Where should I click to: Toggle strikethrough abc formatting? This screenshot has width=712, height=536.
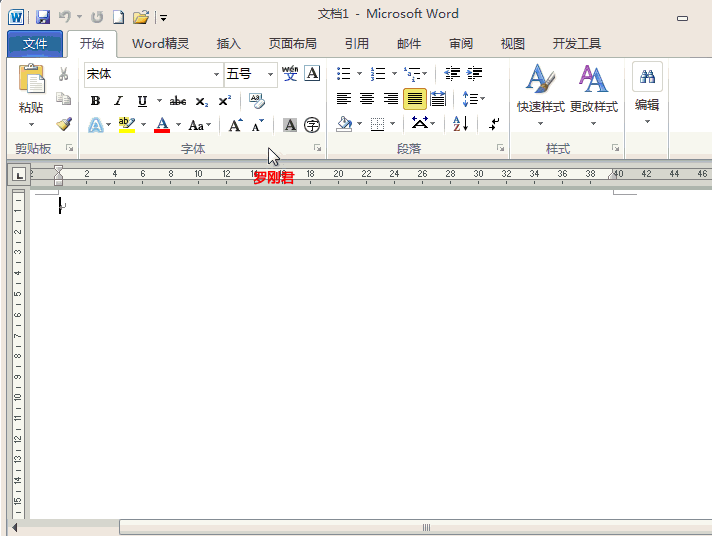click(178, 101)
